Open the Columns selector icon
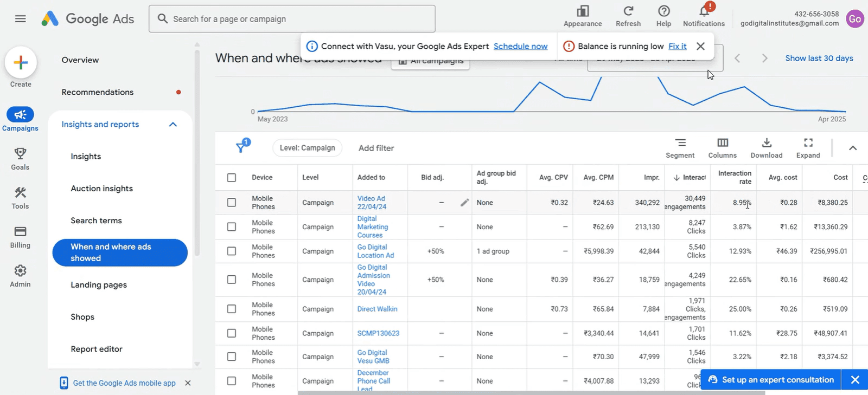This screenshot has height=395, width=868. click(x=722, y=143)
